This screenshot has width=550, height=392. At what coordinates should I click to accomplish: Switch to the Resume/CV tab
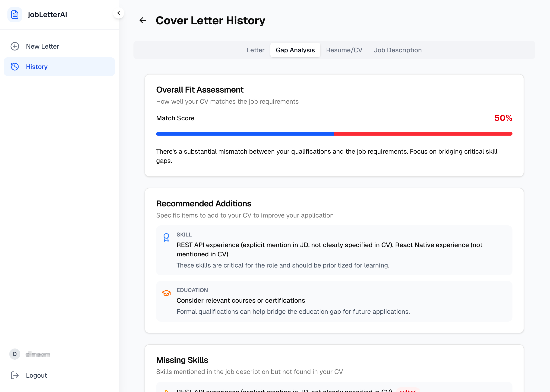[x=344, y=50]
